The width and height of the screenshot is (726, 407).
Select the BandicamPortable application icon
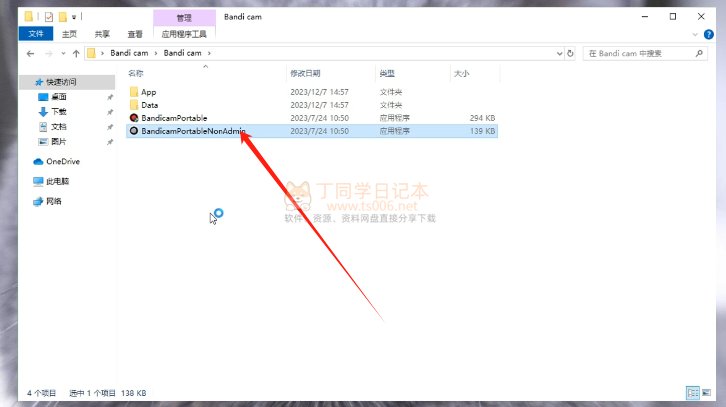134,118
